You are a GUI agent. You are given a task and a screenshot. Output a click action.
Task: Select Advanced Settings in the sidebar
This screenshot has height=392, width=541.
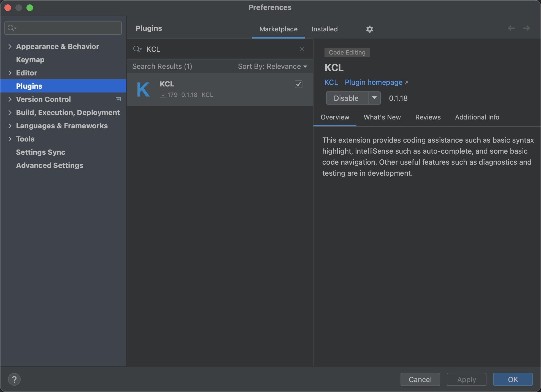click(50, 165)
